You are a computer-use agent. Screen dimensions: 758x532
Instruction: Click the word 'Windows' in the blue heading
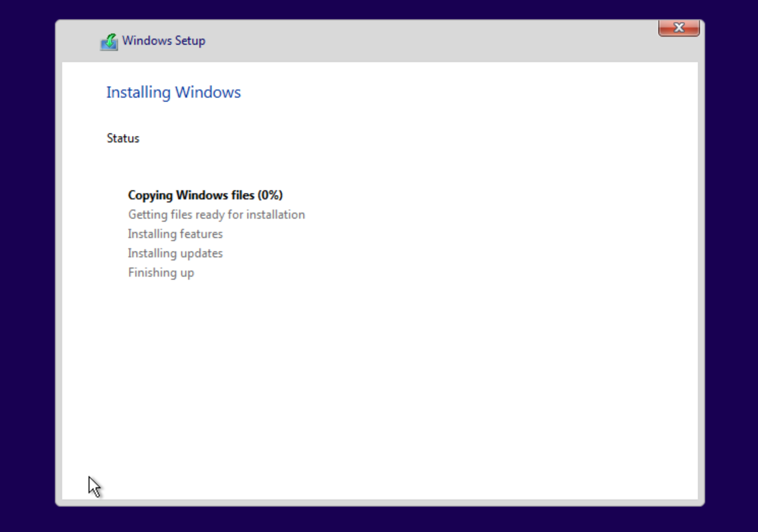click(x=208, y=93)
